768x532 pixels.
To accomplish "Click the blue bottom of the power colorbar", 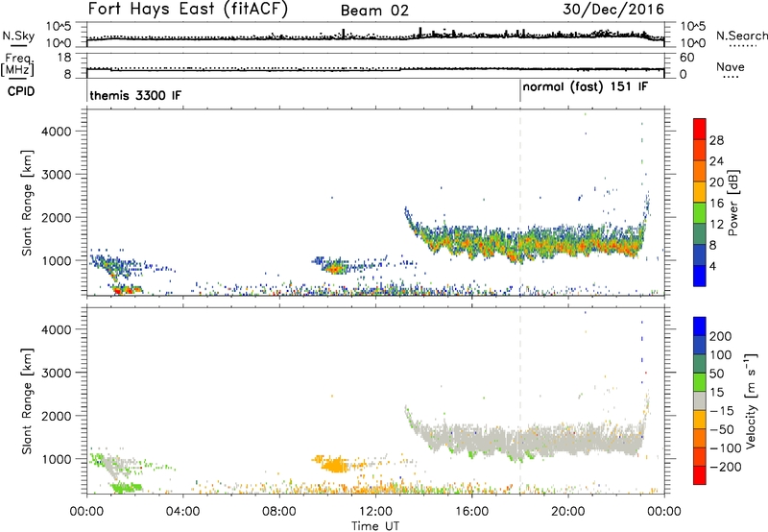I will coord(700,278).
